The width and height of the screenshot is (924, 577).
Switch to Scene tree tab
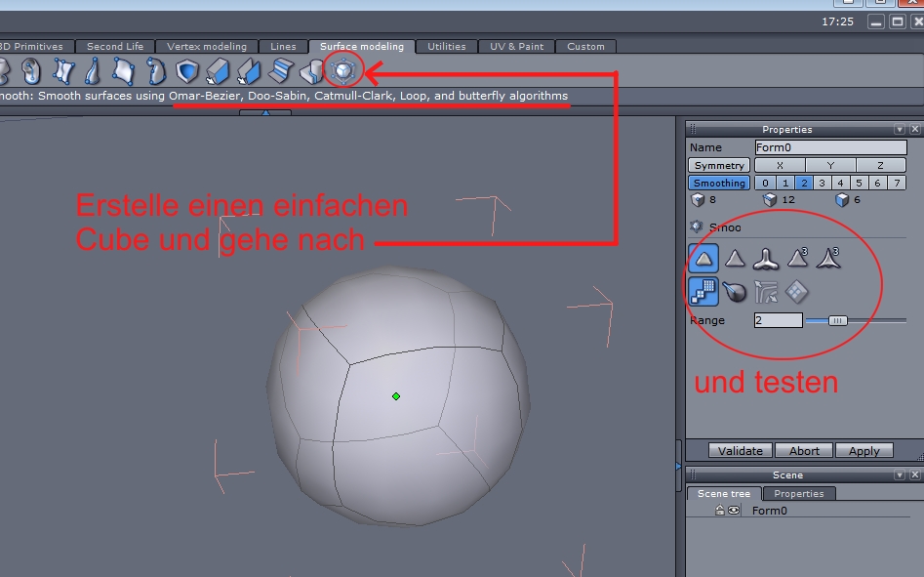[x=724, y=494]
